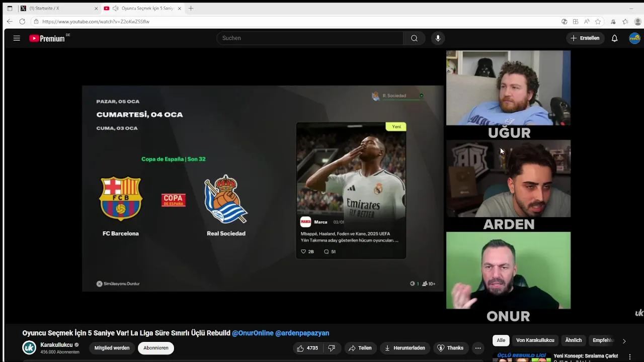Click the Yeni Konsept: Sıralama Çarkı title
The height and width of the screenshot is (362, 644).
[586, 356]
